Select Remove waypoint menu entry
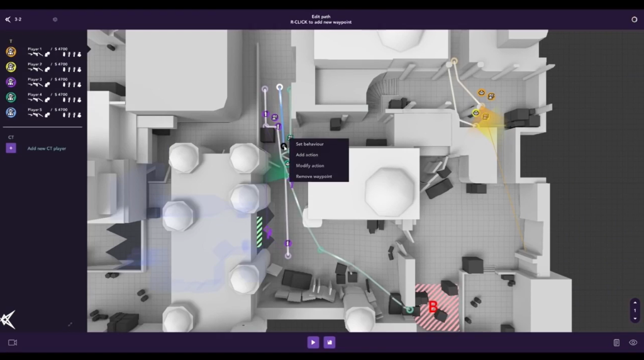This screenshot has height=360, width=644. pyautogui.click(x=313, y=176)
